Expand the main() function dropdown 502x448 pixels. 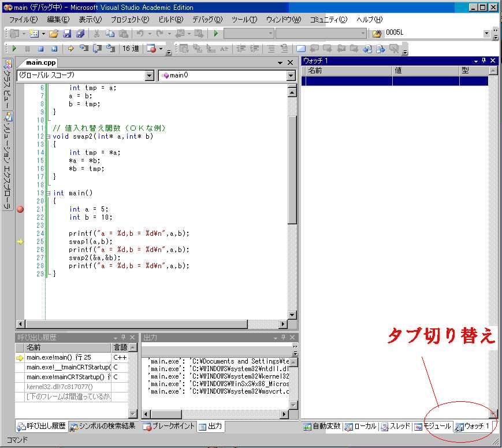coord(291,76)
